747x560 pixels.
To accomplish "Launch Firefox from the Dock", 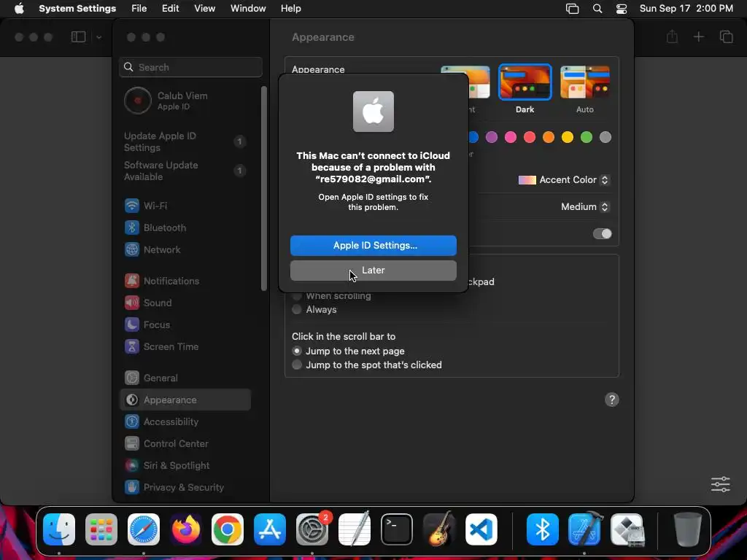I will point(185,529).
